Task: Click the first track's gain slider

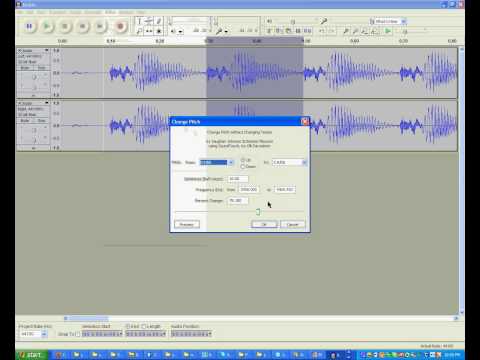Action: 34,77
